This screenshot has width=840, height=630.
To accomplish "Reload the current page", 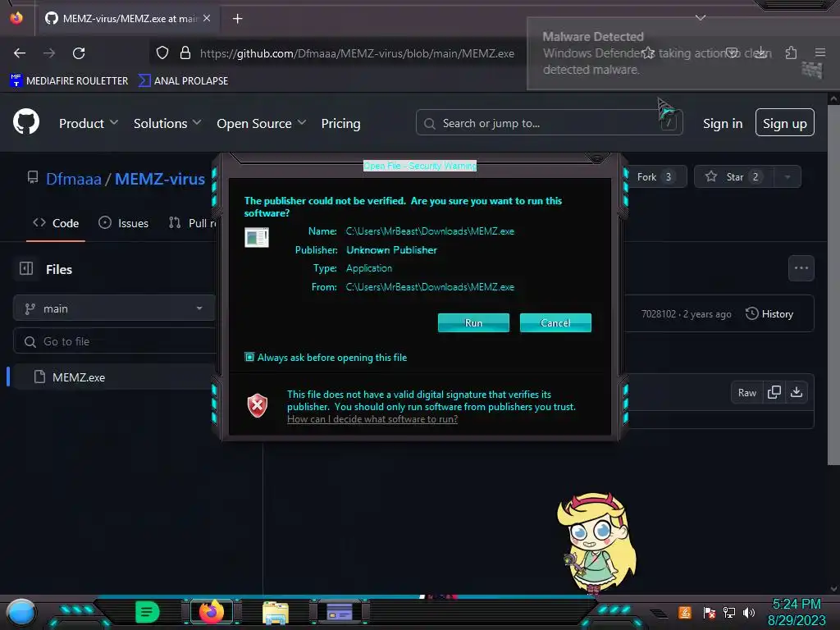I will (79, 53).
